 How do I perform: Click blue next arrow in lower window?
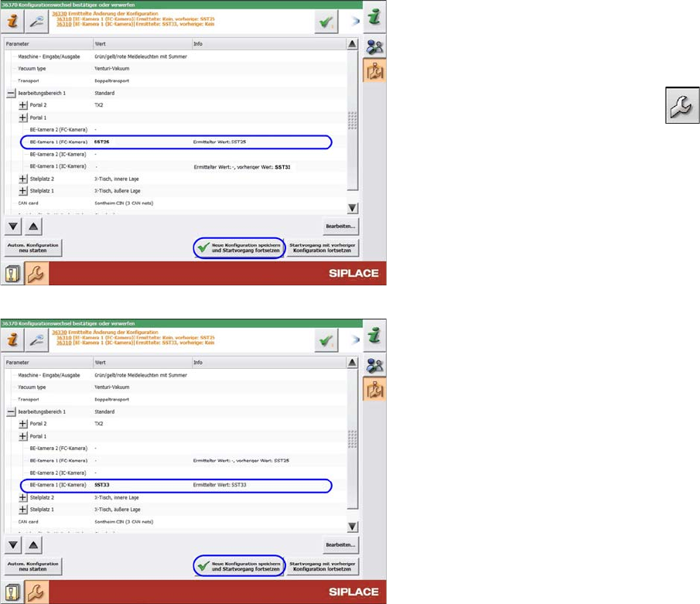tap(355, 340)
